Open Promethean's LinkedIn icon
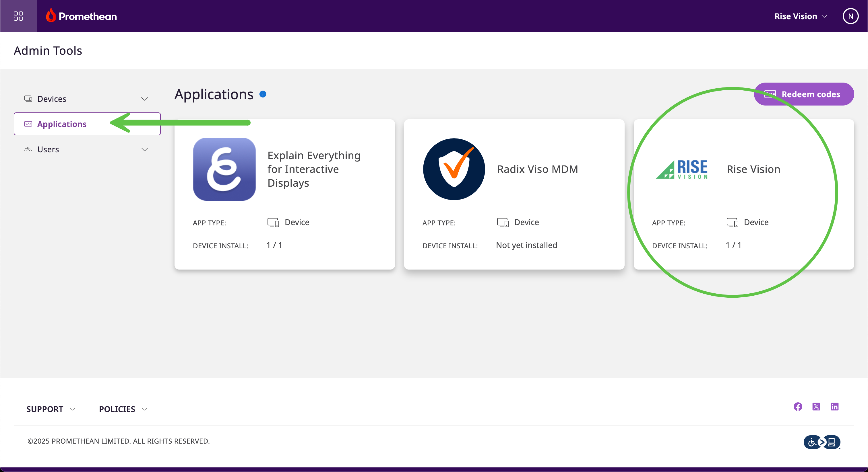 (x=835, y=407)
